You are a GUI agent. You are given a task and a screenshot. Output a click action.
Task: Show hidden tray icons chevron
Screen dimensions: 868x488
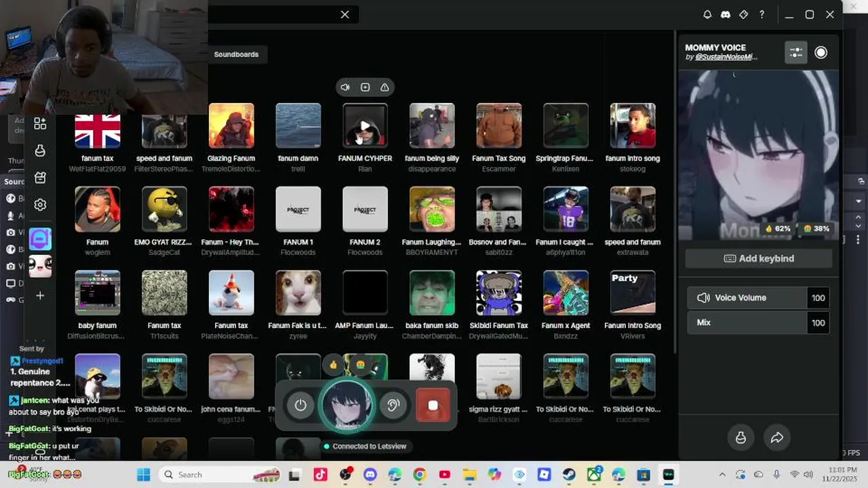pos(722,474)
